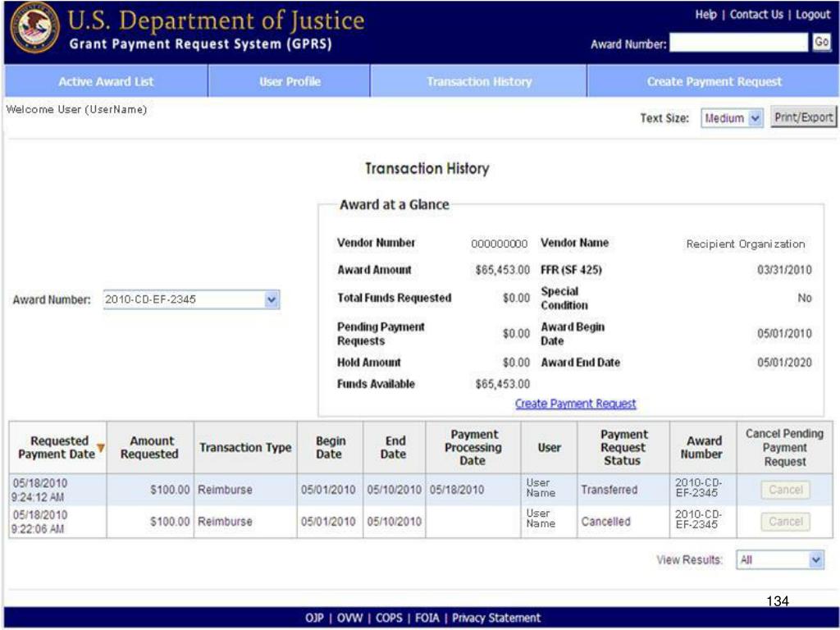
Task: Cancel the Transferred payment request row
Action: 785,490
